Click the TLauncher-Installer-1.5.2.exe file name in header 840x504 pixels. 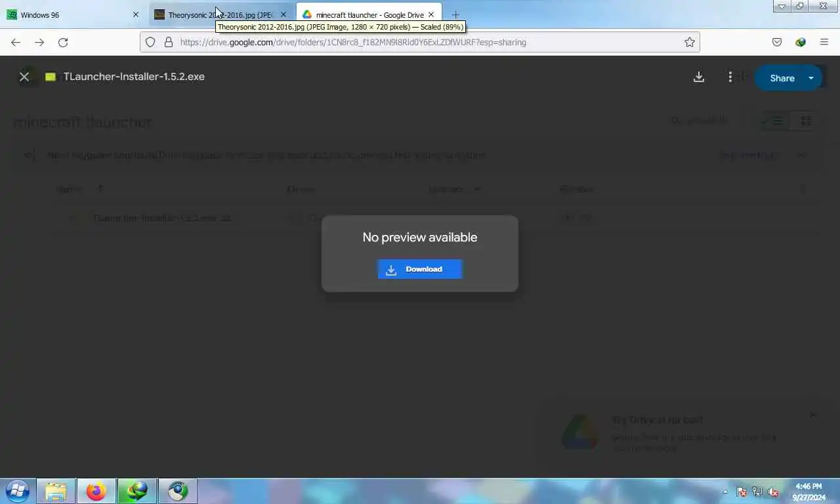134,77
